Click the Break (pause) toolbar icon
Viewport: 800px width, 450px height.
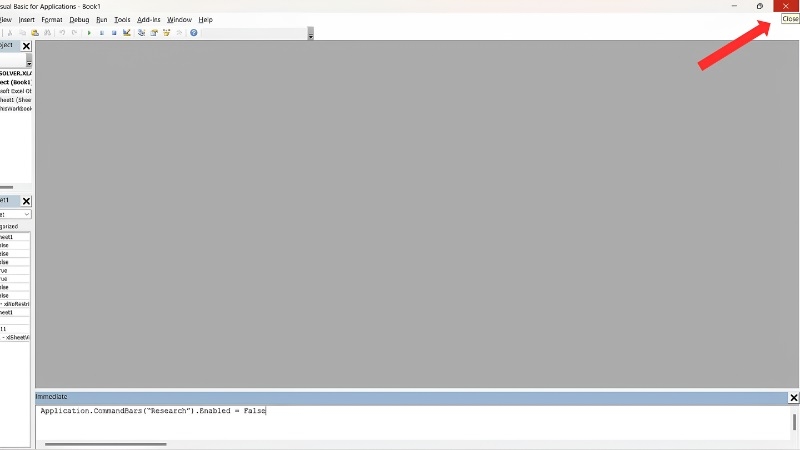coord(102,33)
